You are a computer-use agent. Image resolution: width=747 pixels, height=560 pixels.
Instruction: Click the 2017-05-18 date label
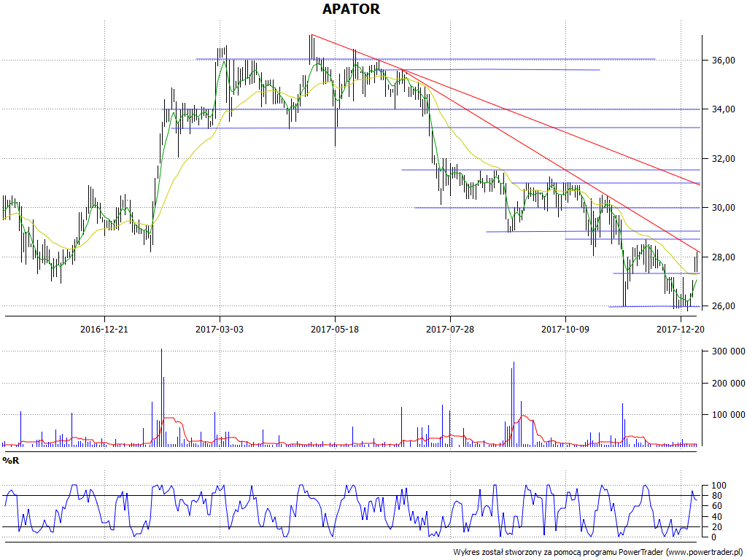click(x=334, y=329)
